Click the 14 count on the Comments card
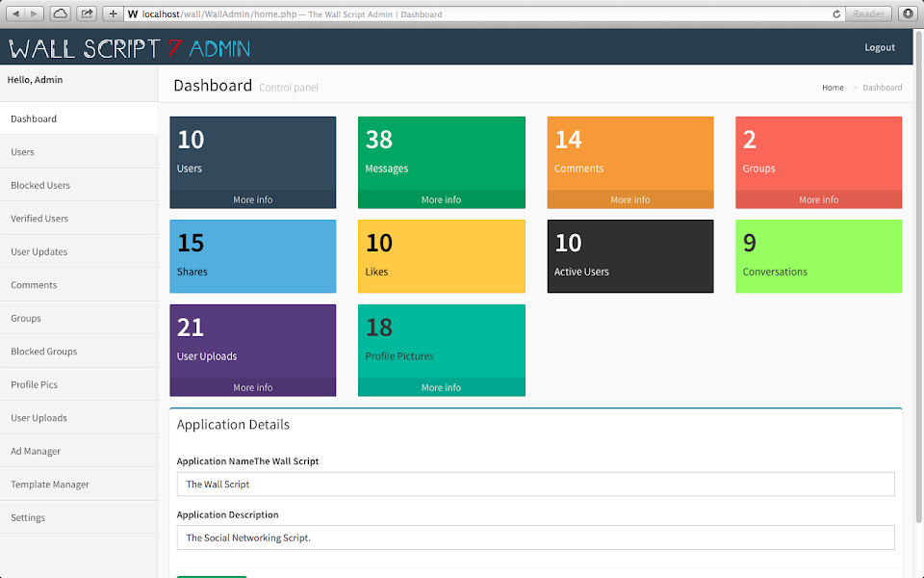The width and height of the screenshot is (924, 578). (568, 140)
